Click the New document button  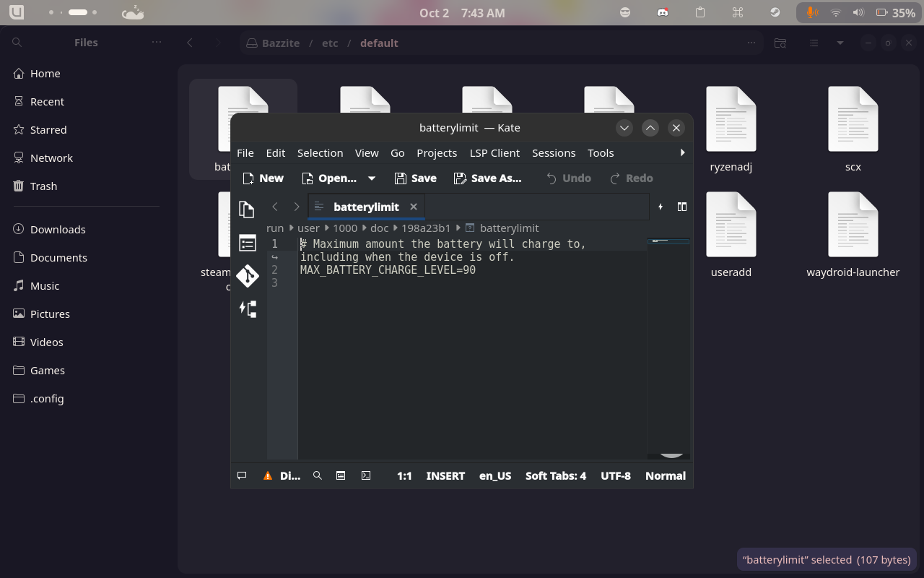pos(263,178)
